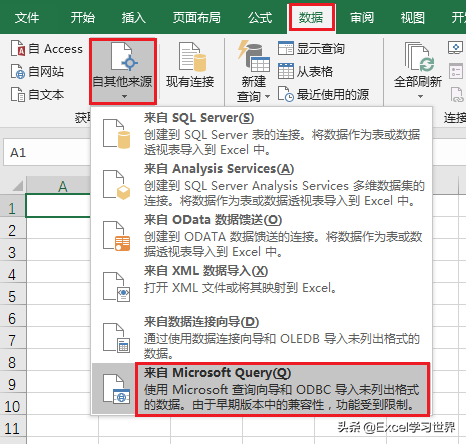Click the SQL Server database icon

coord(116,134)
